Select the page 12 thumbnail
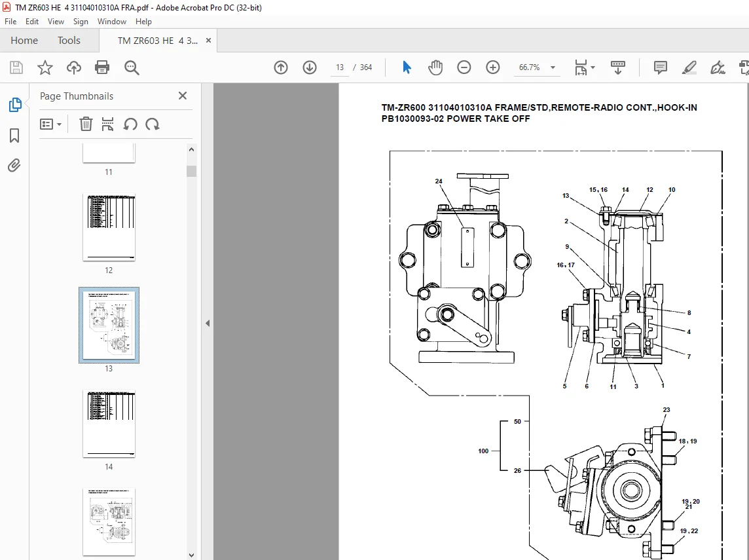Viewport: 749px width, 560px height. coord(109,227)
